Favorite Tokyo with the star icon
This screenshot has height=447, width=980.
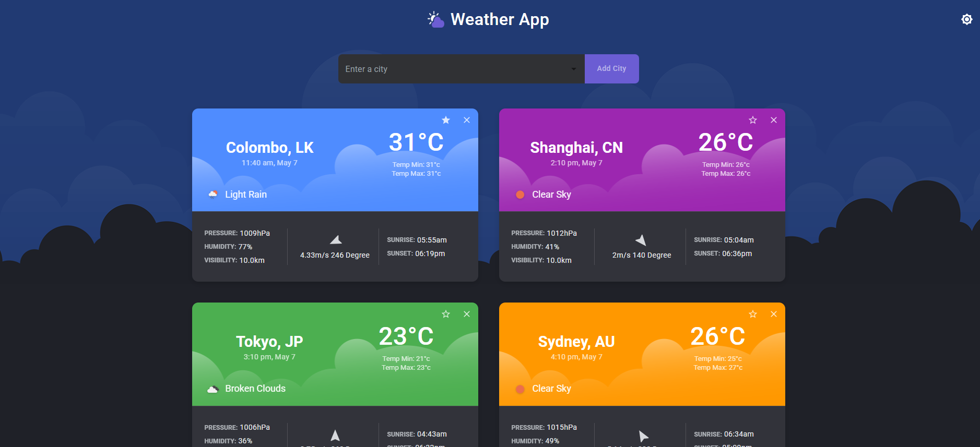[446, 314]
